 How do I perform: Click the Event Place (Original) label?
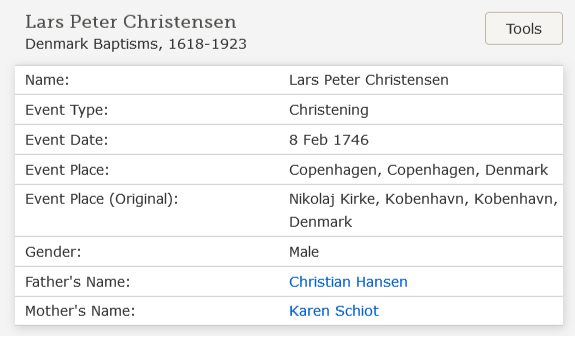click(x=101, y=199)
